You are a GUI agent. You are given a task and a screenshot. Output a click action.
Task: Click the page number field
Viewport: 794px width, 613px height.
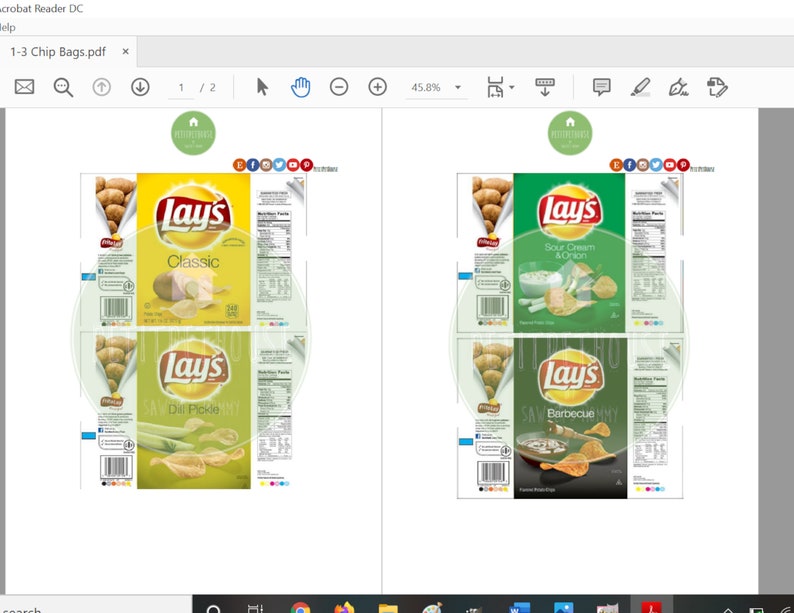[x=181, y=88]
